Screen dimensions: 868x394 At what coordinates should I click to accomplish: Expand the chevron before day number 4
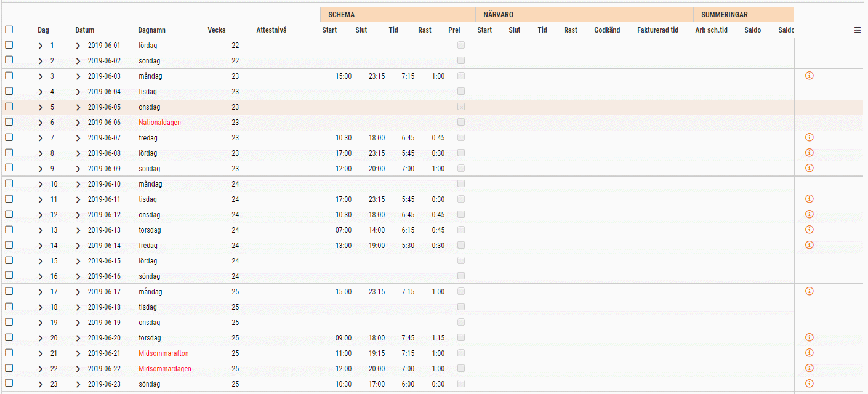[41, 92]
